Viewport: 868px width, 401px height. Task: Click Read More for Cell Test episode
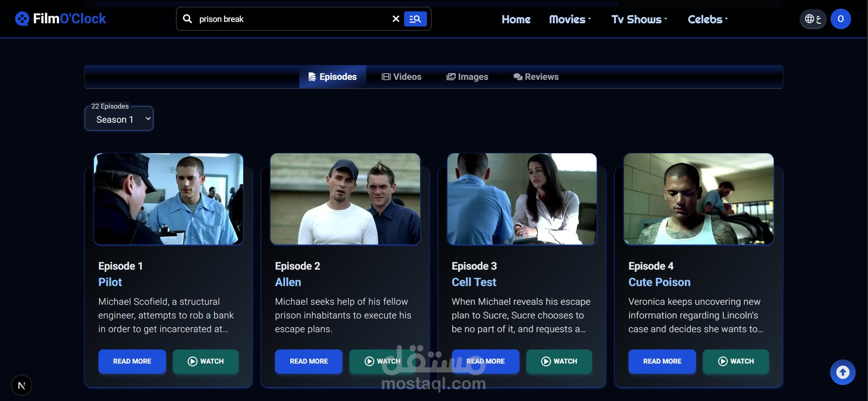point(485,361)
